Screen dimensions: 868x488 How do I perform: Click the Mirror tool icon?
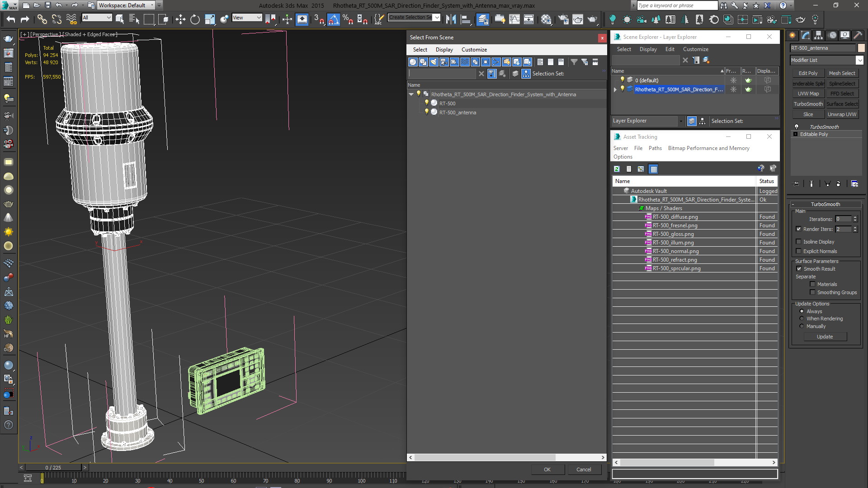451,19
